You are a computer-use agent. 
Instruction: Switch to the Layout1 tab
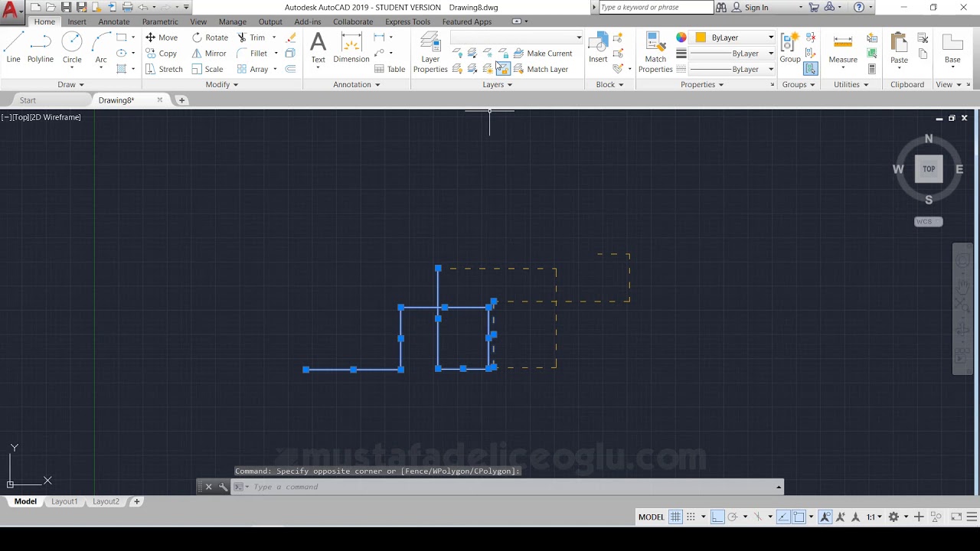click(64, 501)
